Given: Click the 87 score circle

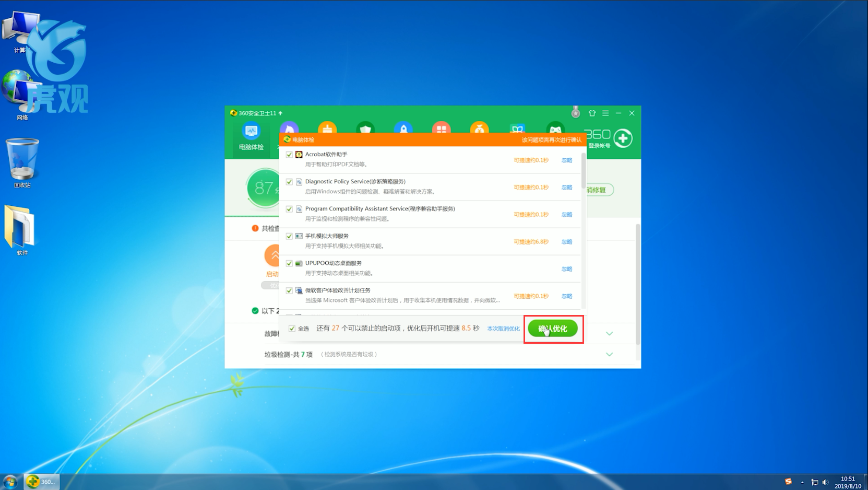Looking at the screenshot, I should click(264, 188).
